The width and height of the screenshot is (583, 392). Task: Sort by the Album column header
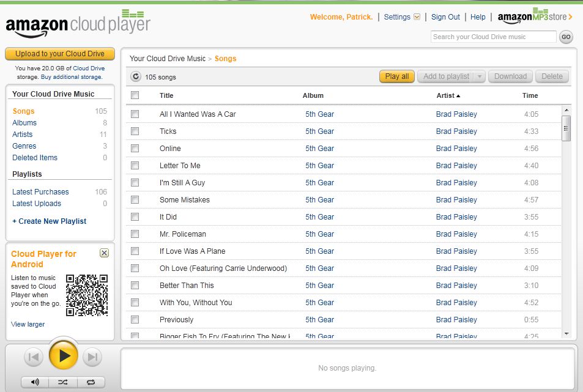313,95
